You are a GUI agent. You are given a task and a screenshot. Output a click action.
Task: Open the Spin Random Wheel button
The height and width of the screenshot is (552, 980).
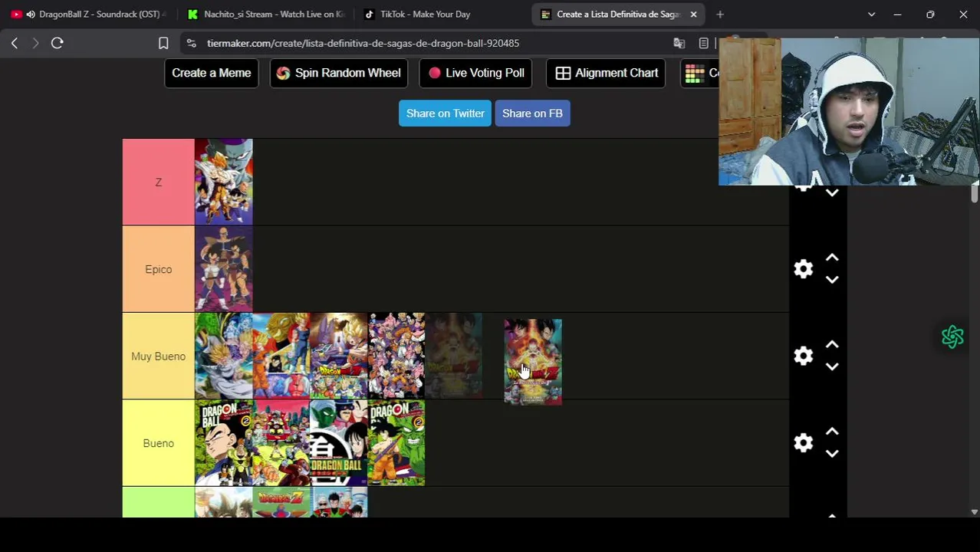pyautogui.click(x=338, y=73)
